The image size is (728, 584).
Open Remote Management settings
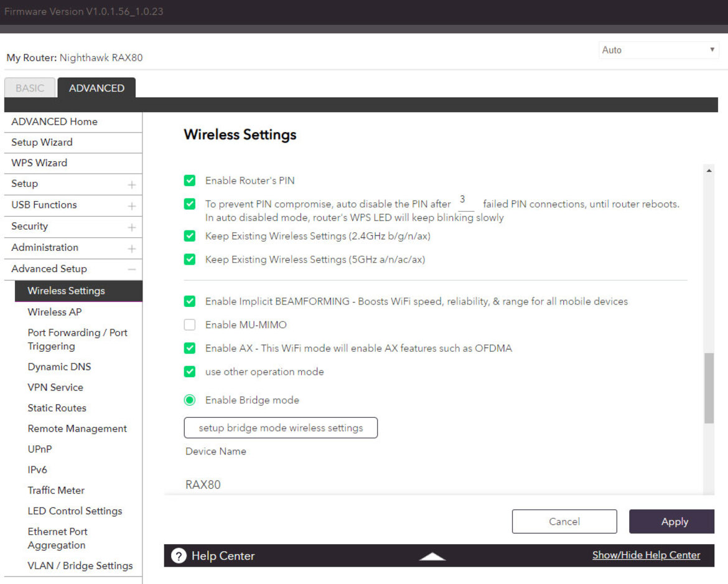pyautogui.click(x=77, y=428)
